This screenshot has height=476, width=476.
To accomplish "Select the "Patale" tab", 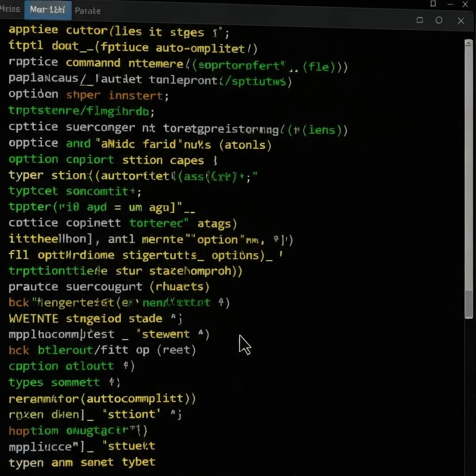I will (87, 10).
